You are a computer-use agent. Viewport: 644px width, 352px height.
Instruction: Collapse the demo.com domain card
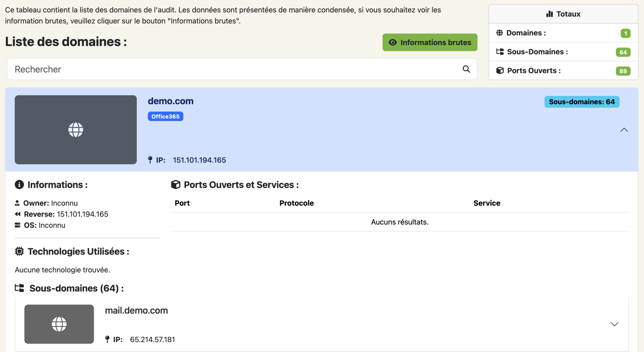coord(624,130)
